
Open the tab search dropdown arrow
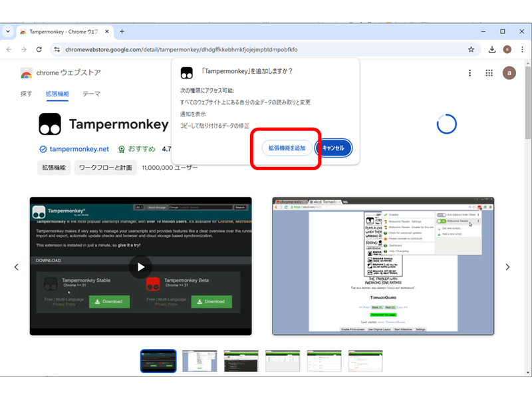pos(8,31)
